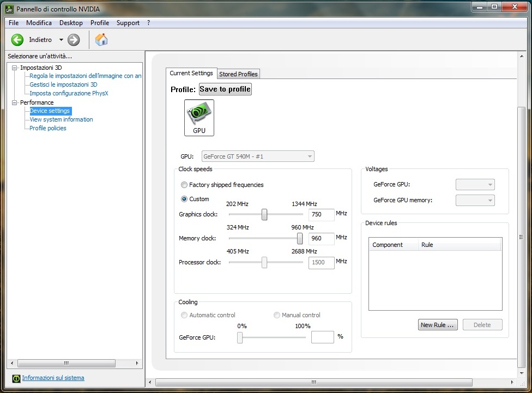Click the Save to profile button
Viewport: 532px width, 393px height.
pos(225,89)
